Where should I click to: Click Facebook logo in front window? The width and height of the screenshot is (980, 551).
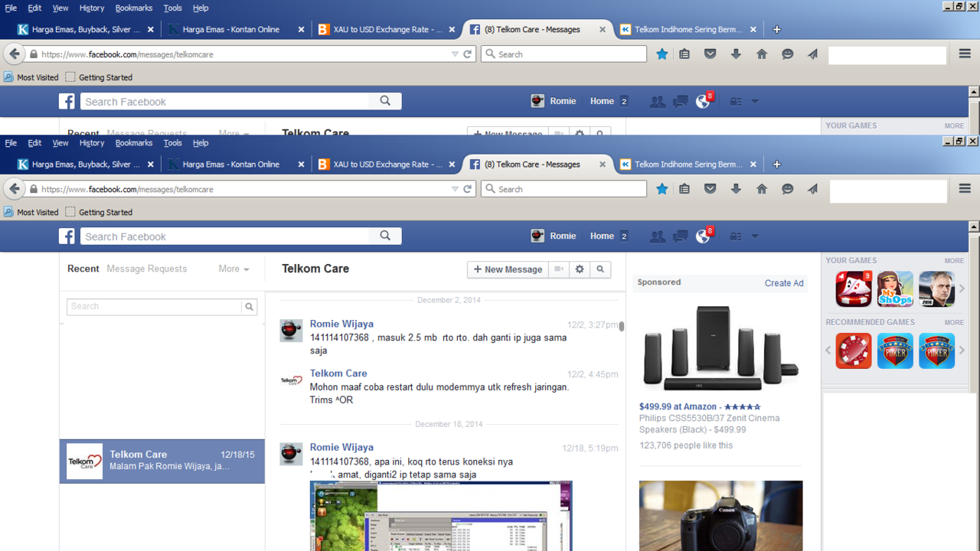click(67, 236)
